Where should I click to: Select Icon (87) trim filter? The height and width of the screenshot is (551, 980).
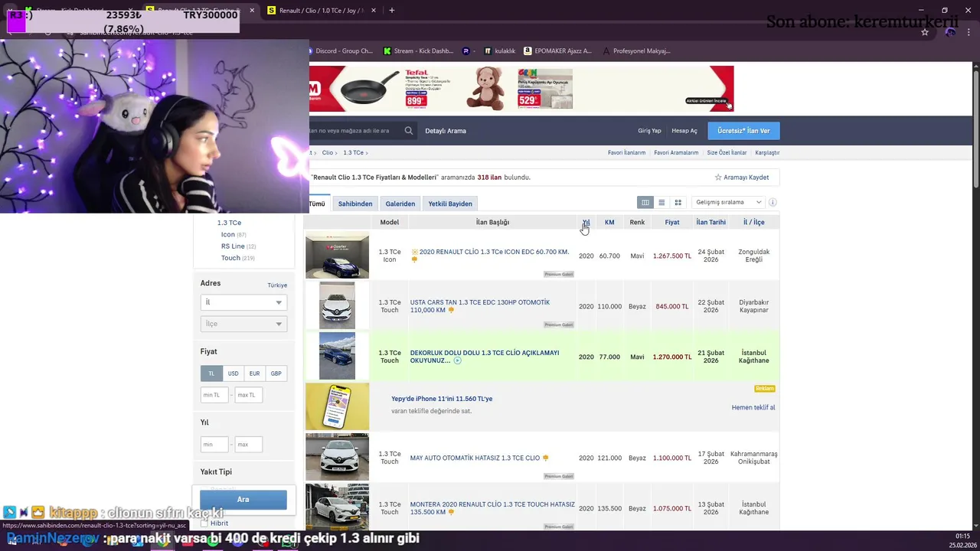pyautogui.click(x=234, y=235)
